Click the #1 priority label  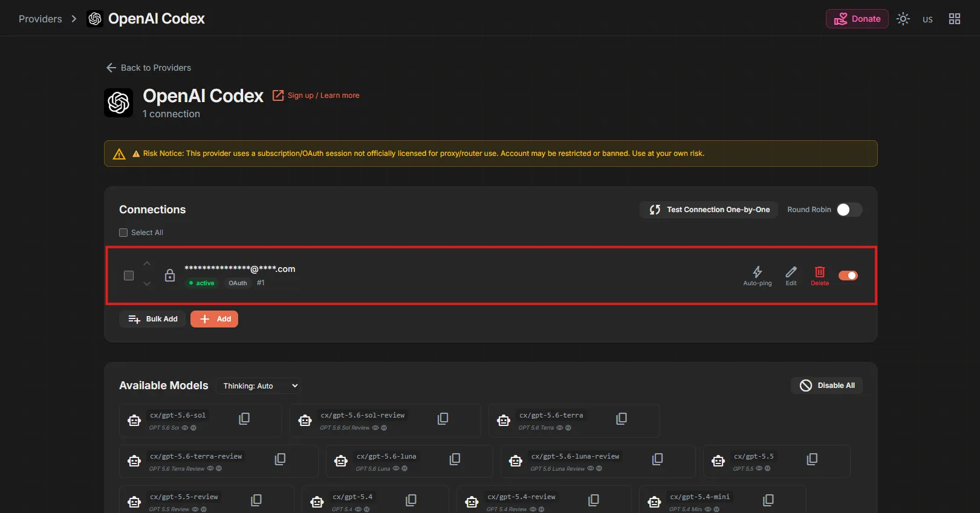(261, 283)
